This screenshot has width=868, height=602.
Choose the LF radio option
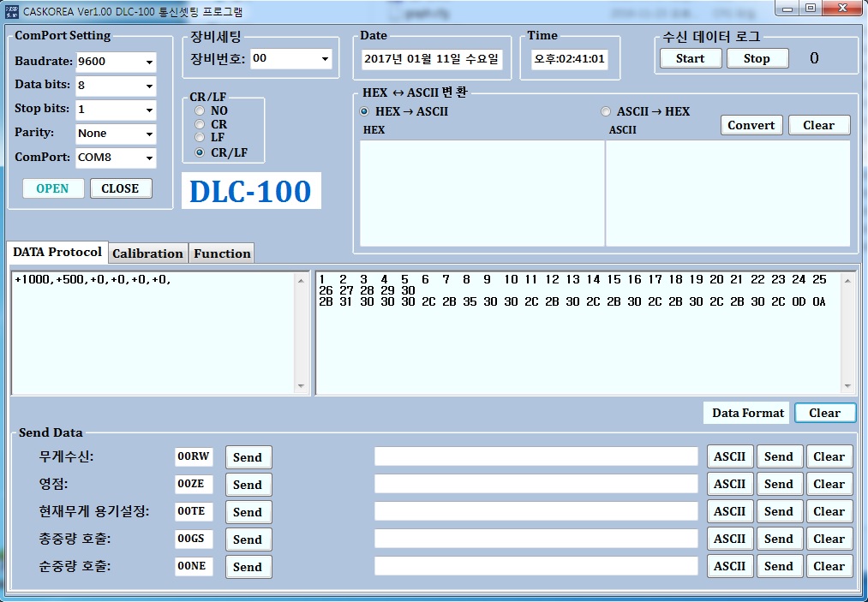pyautogui.click(x=200, y=137)
